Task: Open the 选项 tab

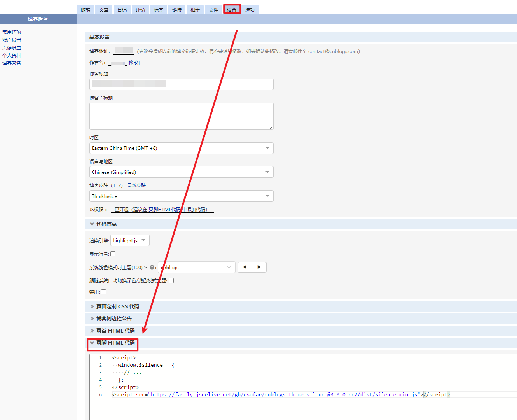Action: point(250,10)
